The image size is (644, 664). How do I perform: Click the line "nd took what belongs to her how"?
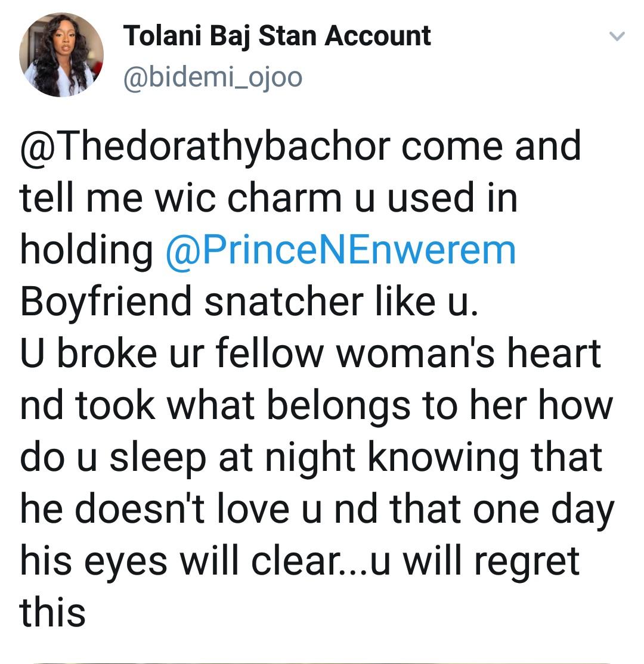[316, 406]
